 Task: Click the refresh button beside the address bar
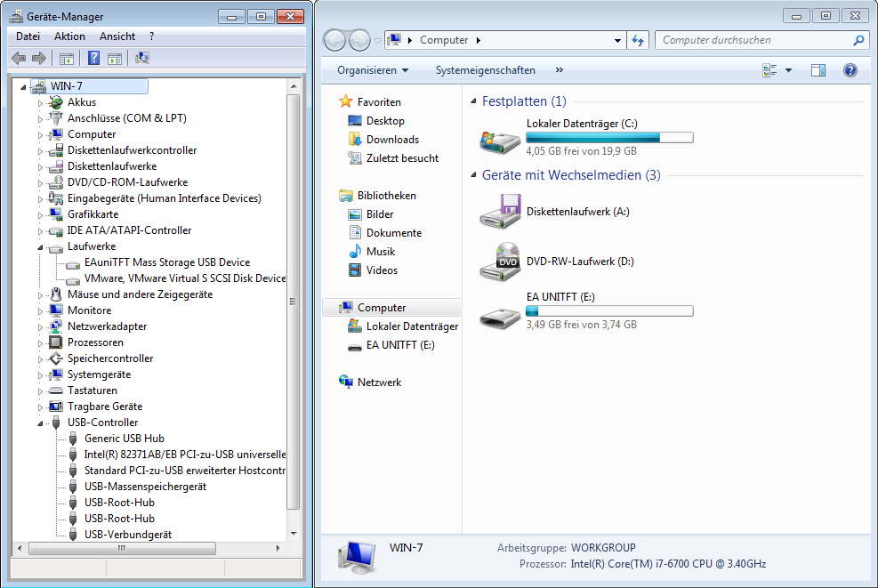tap(638, 40)
